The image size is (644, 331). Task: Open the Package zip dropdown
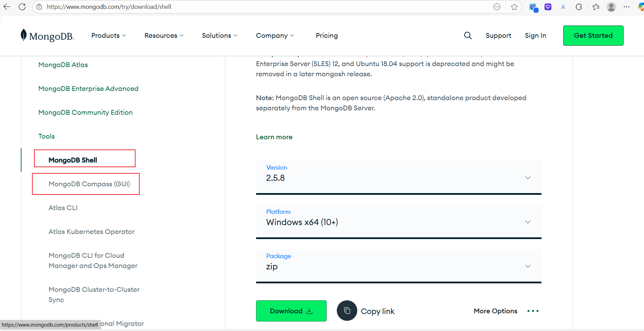click(398, 266)
